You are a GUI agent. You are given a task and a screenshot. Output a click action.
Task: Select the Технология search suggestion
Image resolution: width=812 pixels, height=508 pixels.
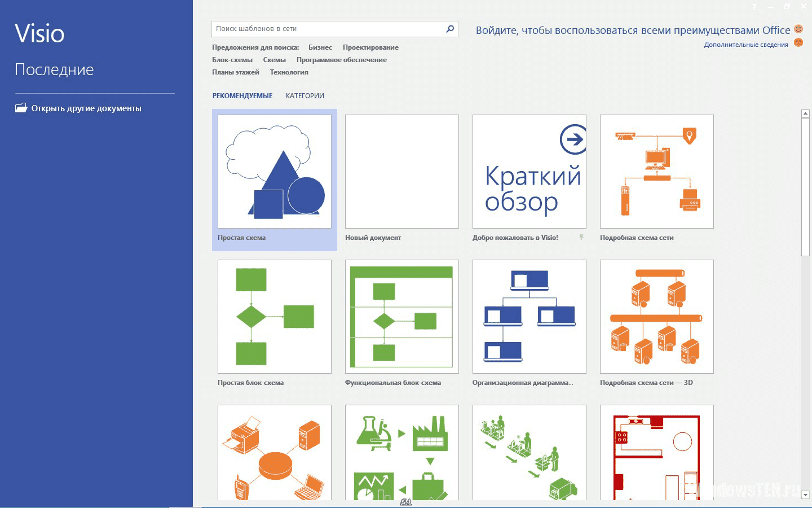[289, 72]
